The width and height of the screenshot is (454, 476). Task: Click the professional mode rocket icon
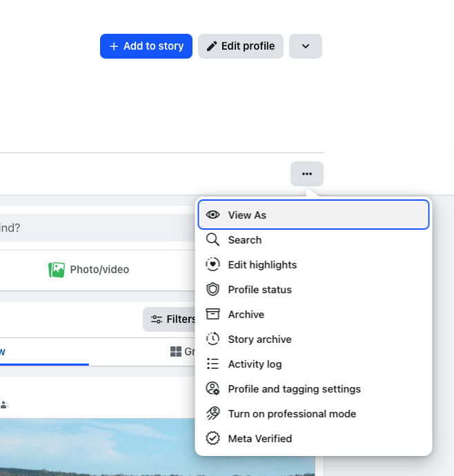(x=213, y=414)
